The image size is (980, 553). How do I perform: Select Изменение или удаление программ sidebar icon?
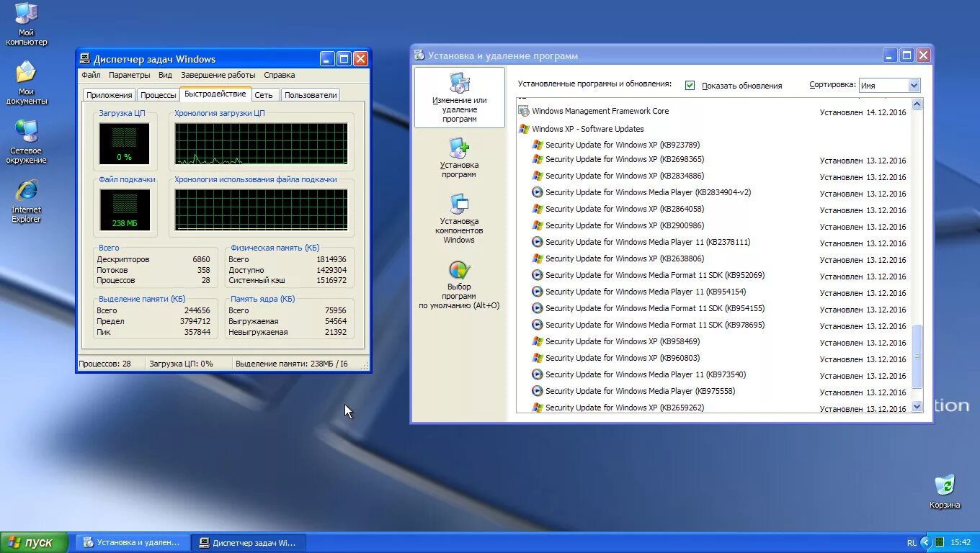[x=459, y=97]
